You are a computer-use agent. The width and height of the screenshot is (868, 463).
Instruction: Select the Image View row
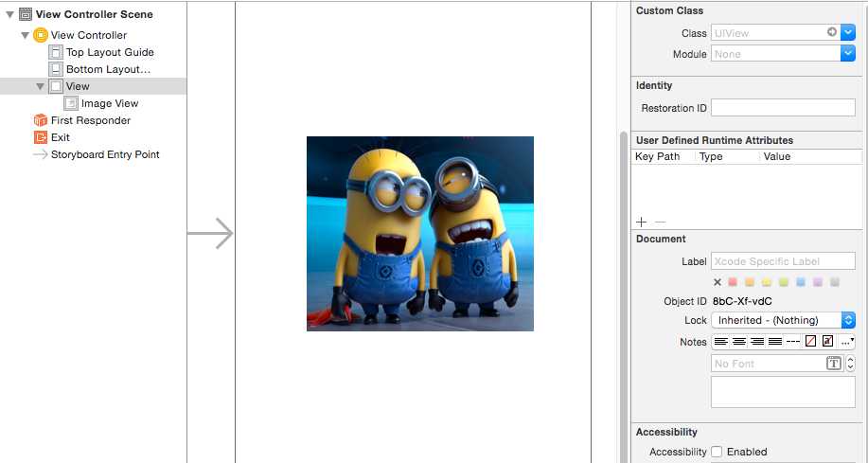click(x=93, y=103)
